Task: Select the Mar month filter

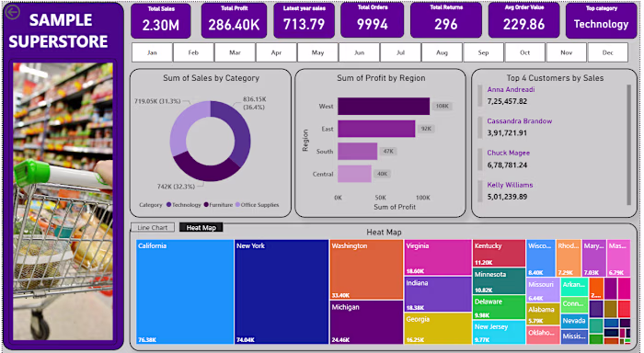Action: click(235, 52)
